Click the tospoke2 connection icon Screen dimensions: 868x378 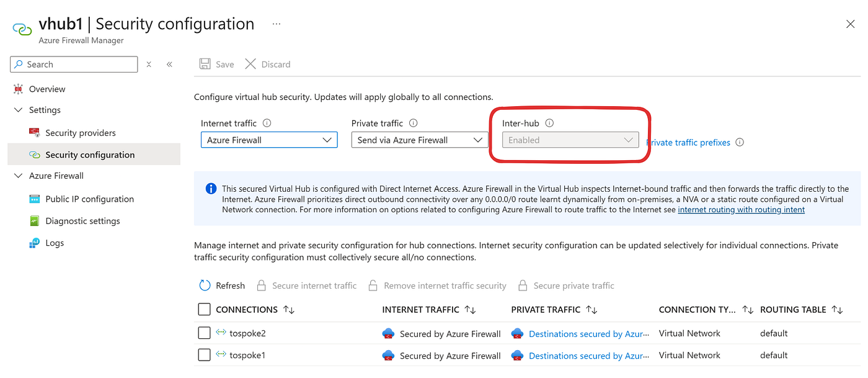tap(221, 333)
